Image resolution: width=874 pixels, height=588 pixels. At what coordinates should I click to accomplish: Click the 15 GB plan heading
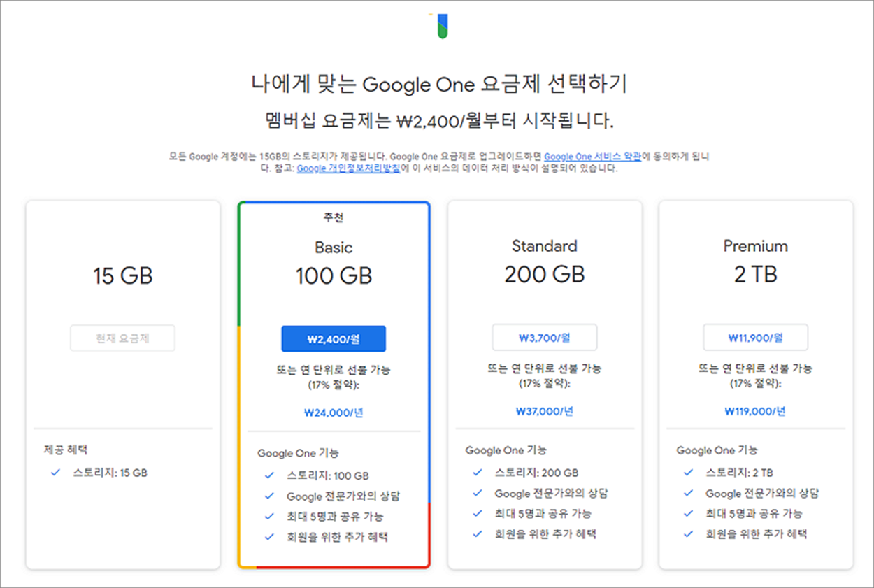click(122, 276)
